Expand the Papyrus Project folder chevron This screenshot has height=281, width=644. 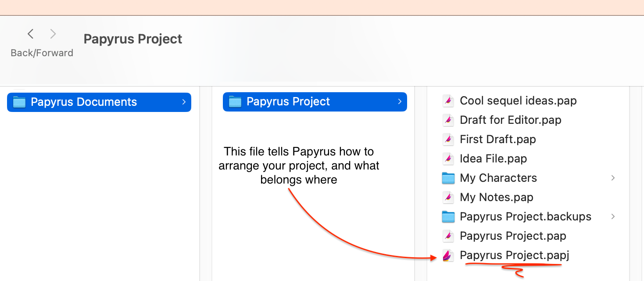pyautogui.click(x=399, y=101)
